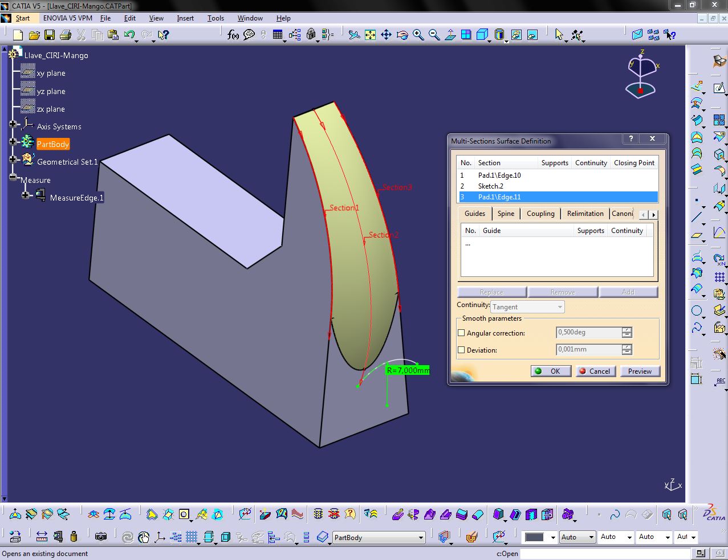Select the Sketch.2 section row
The image size is (728, 560).
(x=490, y=186)
